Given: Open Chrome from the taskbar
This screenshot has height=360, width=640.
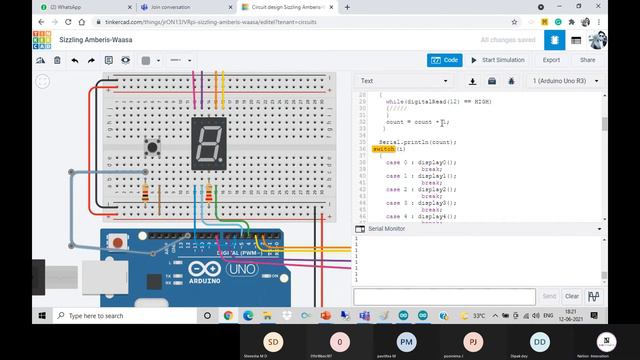Looking at the screenshot, I should click(x=228, y=316).
